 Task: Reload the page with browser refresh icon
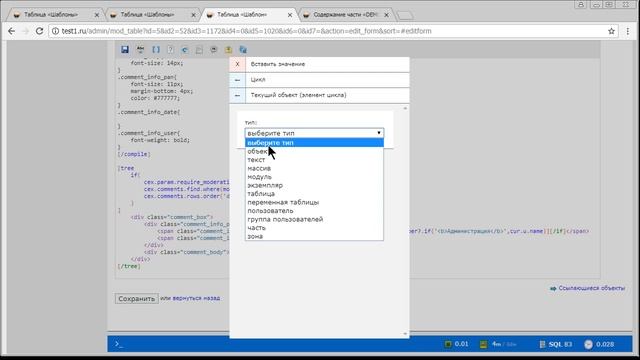39,31
